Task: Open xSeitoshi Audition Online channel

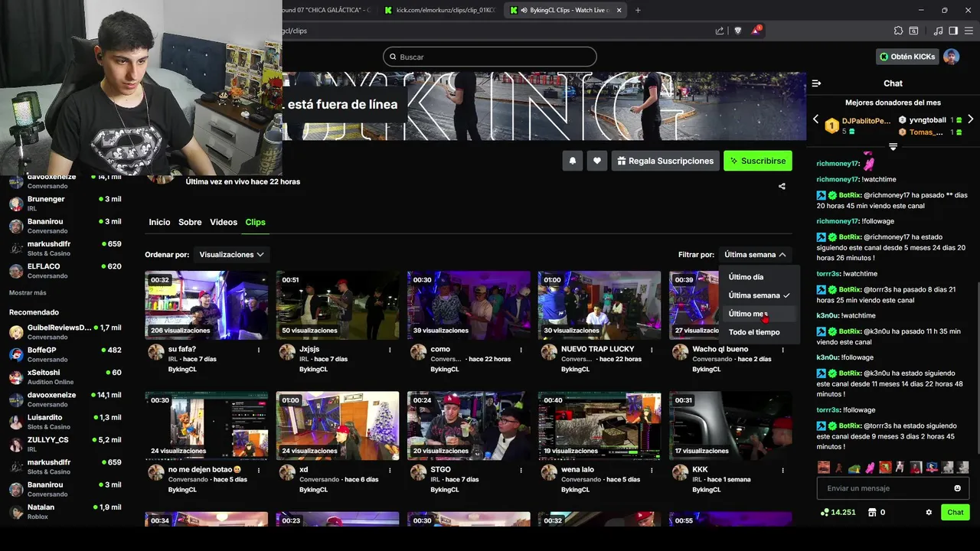Action: [65, 377]
